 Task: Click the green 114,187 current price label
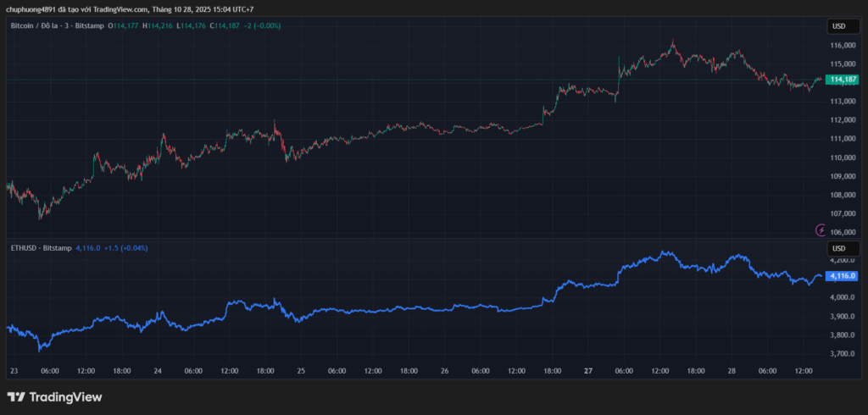point(843,80)
